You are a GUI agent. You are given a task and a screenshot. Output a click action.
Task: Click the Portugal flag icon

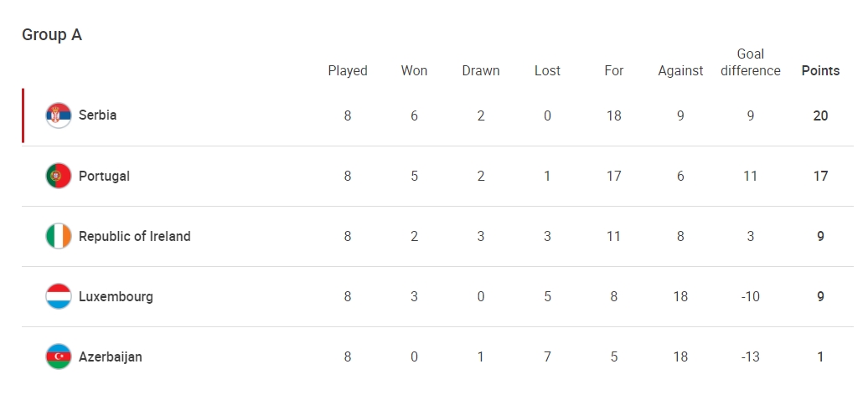click(x=58, y=176)
